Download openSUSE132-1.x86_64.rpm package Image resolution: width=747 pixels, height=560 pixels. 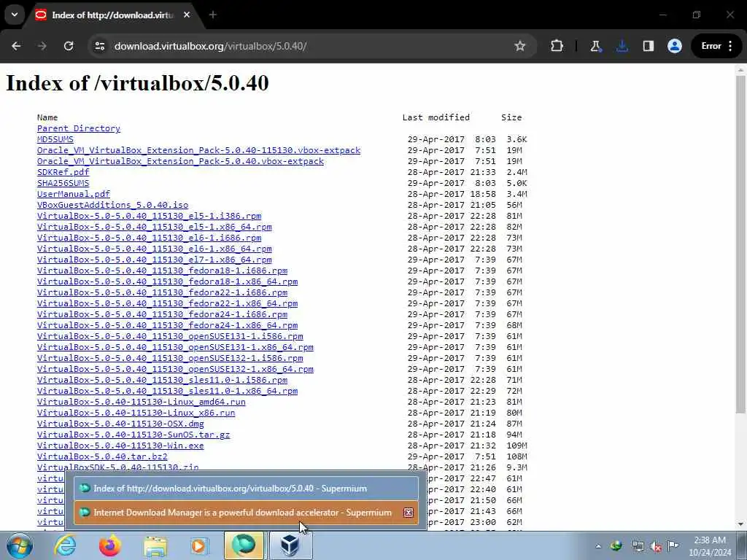coord(175,369)
